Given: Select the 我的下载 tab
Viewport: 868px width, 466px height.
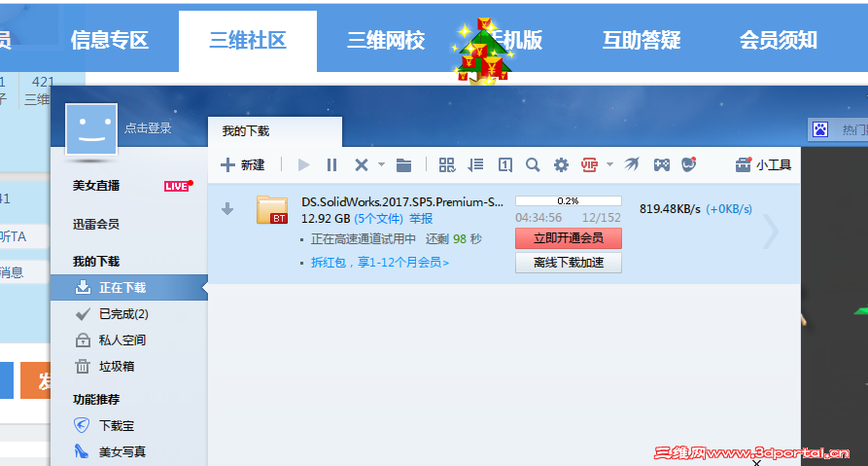Looking at the screenshot, I should pos(274,131).
